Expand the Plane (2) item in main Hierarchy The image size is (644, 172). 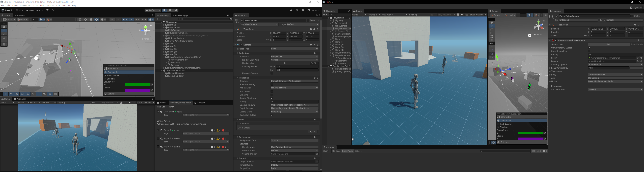164,49
